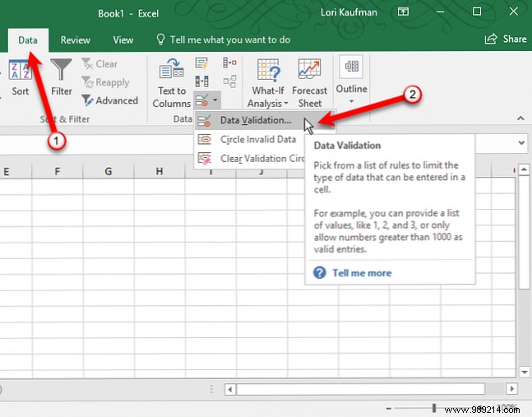Select column H header
Viewport: 532px width, 417px height.
160,171
